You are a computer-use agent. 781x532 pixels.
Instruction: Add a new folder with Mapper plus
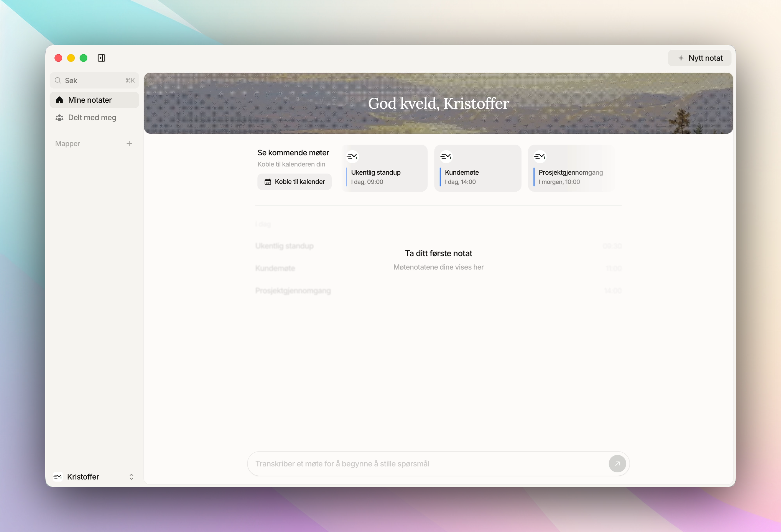[129, 144]
